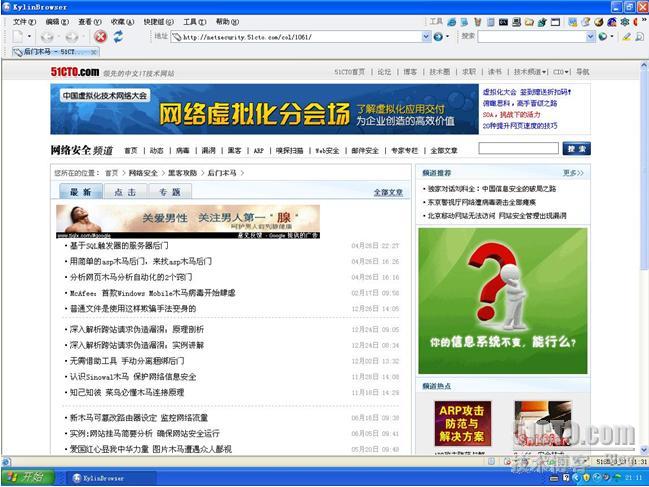649x487 pixels.
Task: Click the green search Go icon
Action: pyautogui.click(x=603, y=37)
